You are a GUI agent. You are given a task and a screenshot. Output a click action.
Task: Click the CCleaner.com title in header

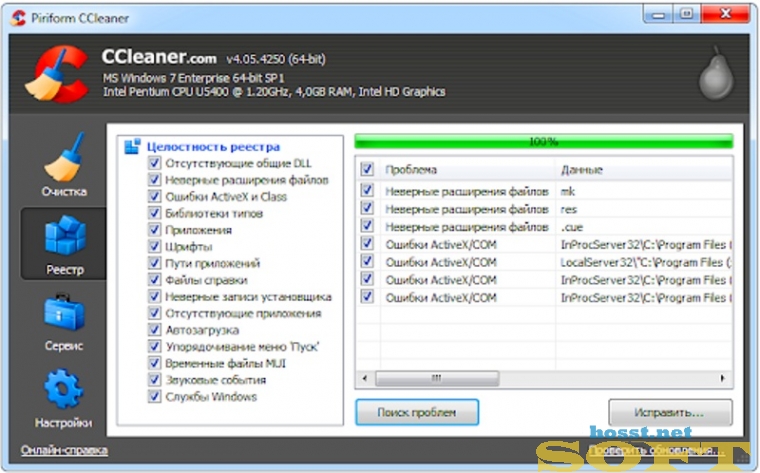click(x=159, y=57)
